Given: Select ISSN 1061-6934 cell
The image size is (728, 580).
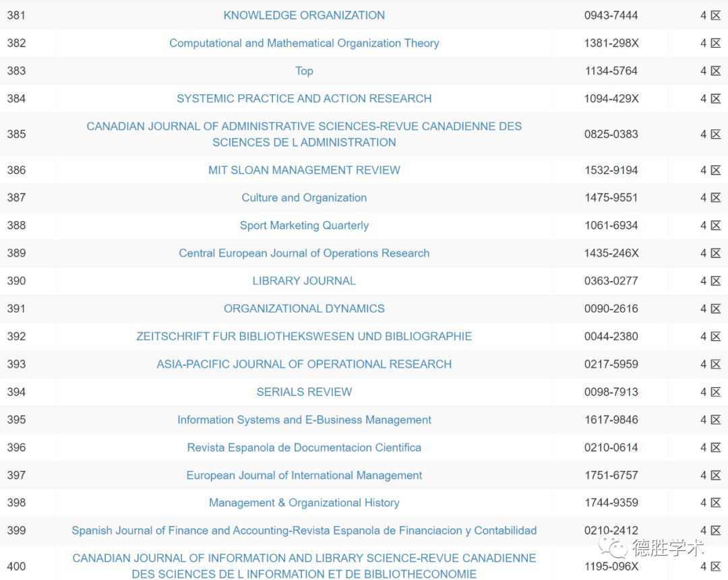Looking at the screenshot, I should pos(611,226).
